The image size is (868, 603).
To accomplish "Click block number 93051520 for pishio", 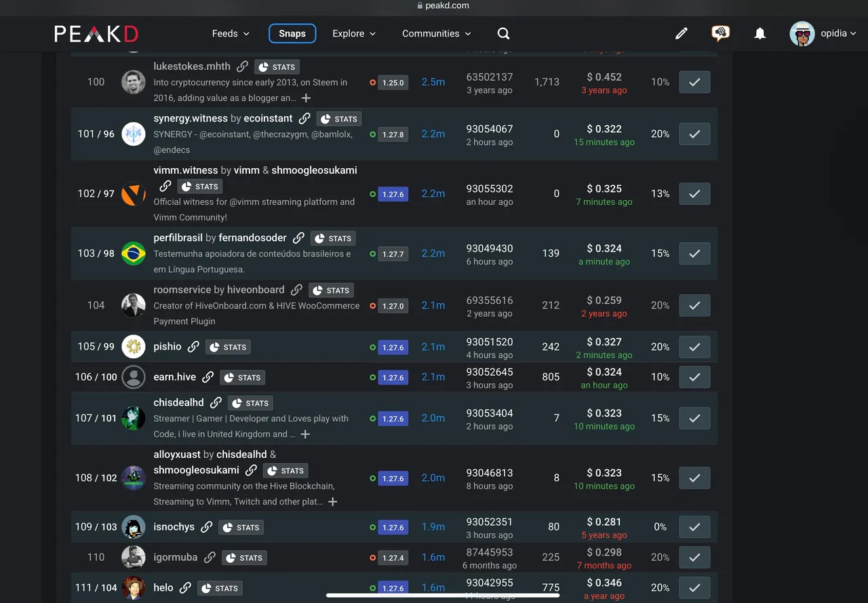I will click(490, 342).
